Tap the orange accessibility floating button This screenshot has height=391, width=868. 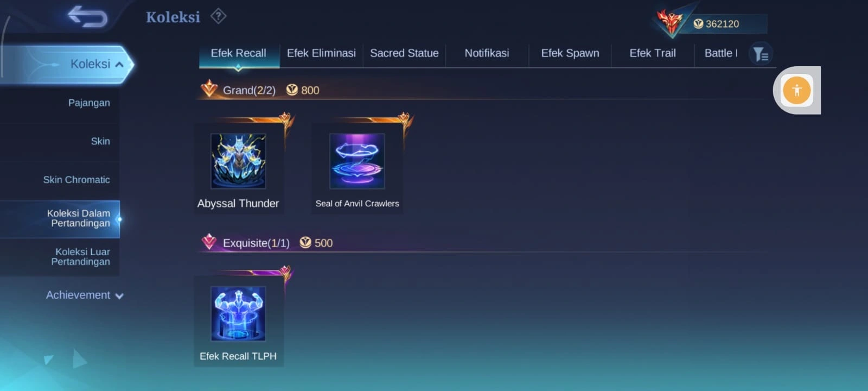[796, 90]
